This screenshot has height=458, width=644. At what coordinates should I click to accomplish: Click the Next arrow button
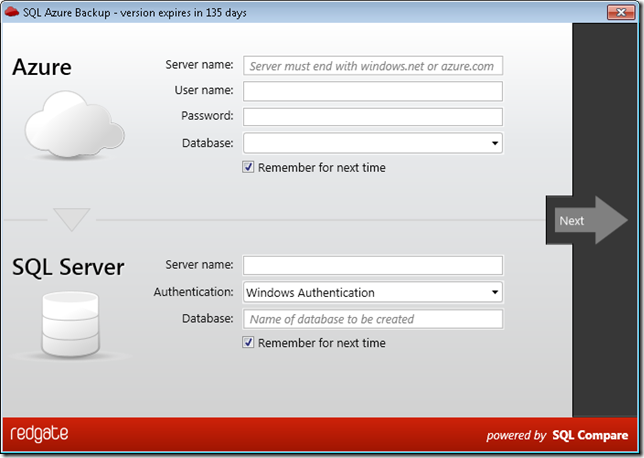tap(591, 220)
